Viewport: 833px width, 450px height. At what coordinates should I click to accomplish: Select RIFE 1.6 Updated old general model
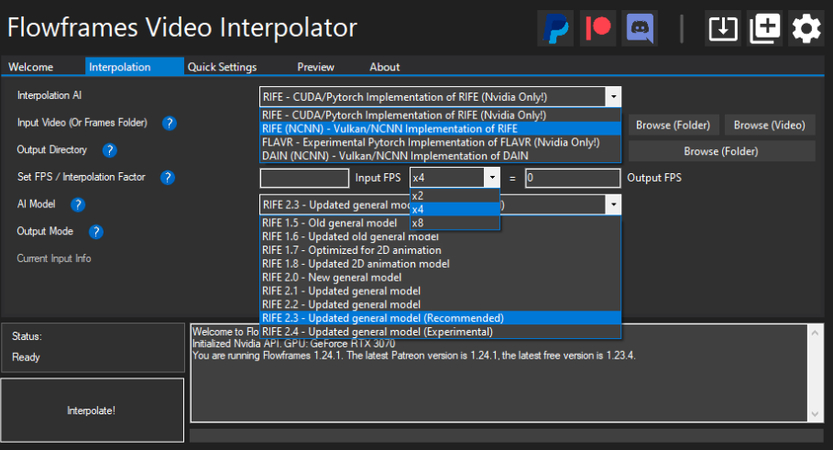[x=440, y=236]
